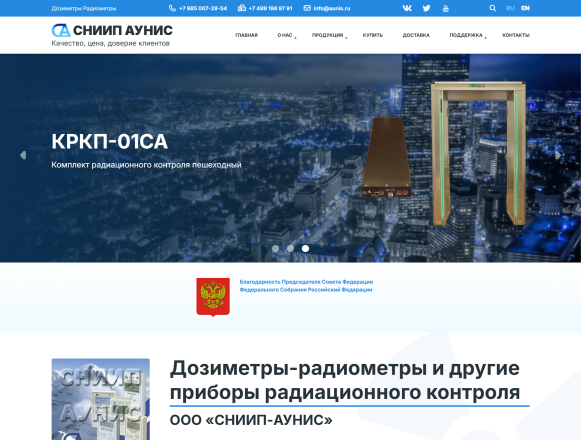Go to next slide arrow
Viewport: 581px width, 440px height.
(558, 155)
